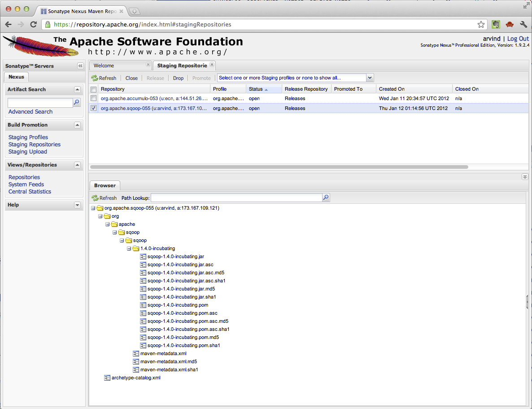532x409 pixels.
Task: Click the Drop repository button
Action: (178, 78)
